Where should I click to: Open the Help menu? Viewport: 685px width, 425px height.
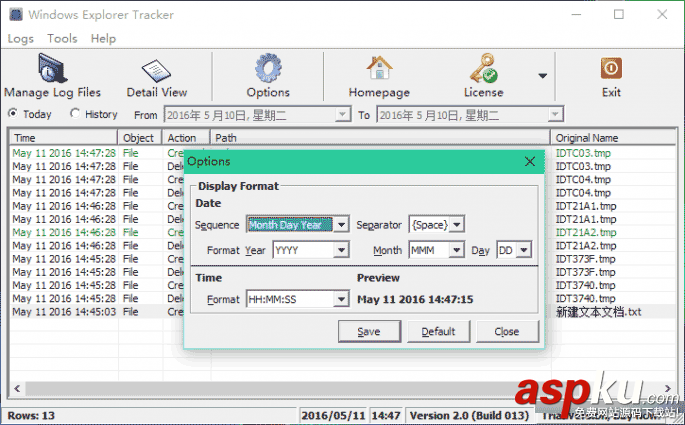click(103, 38)
